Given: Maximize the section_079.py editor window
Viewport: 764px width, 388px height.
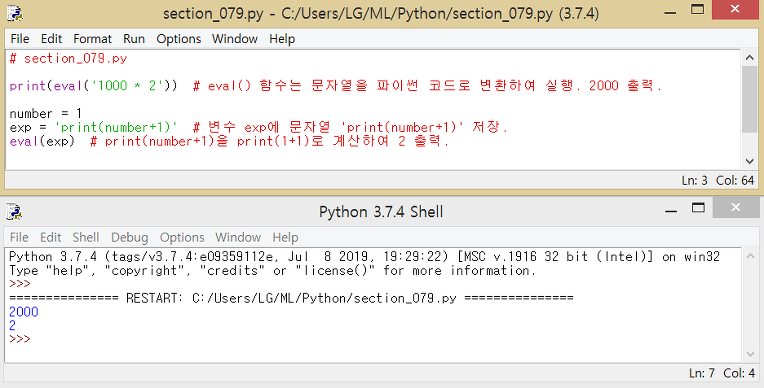Looking at the screenshot, I should click(698, 9).
